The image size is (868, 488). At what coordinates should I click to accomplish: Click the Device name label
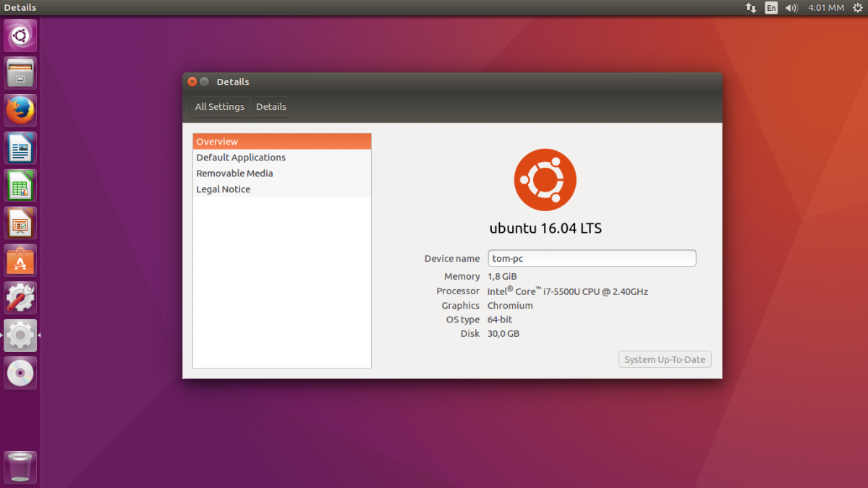coord(452,258)
